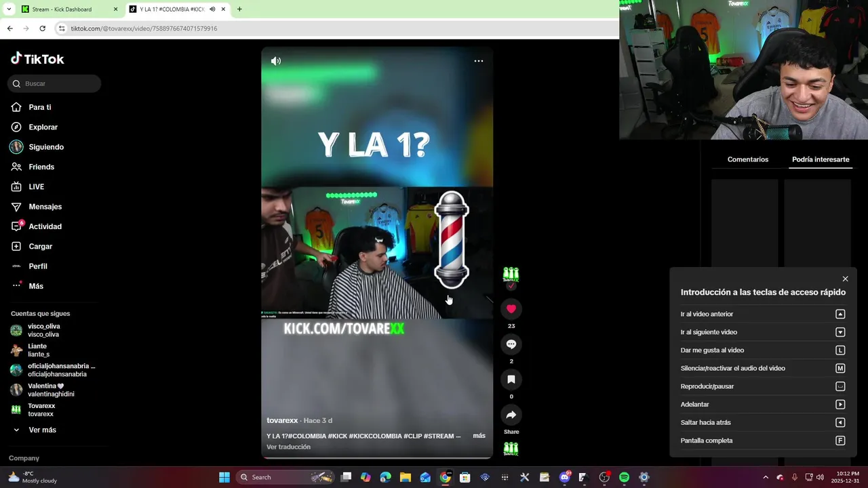The width and height of the screenshot is (868, 488).
Task: Switch to Podría interesarte tab
Action: [x=821, y=160]
